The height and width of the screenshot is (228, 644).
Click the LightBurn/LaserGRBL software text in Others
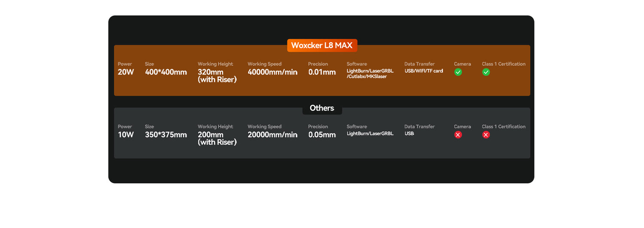370,133
